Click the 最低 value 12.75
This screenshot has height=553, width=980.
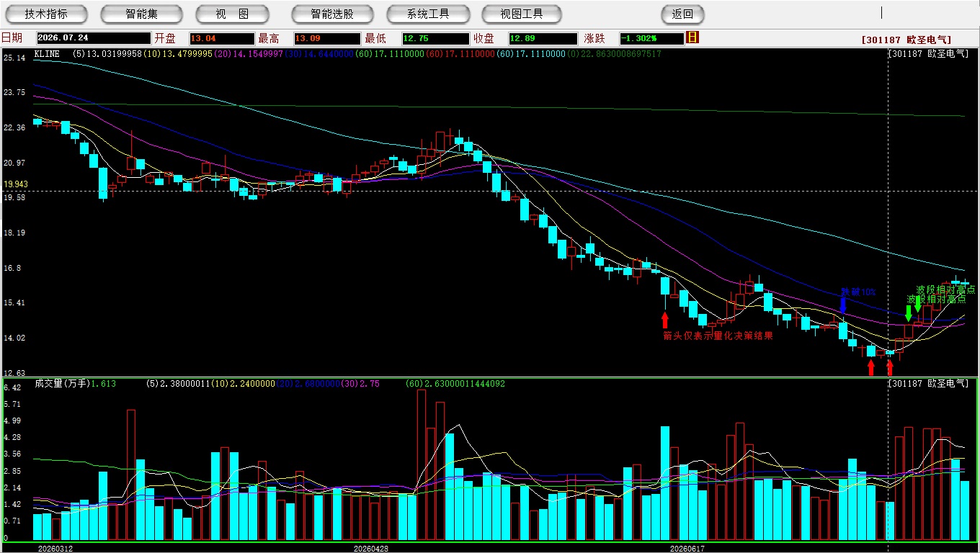coord(436,38)
